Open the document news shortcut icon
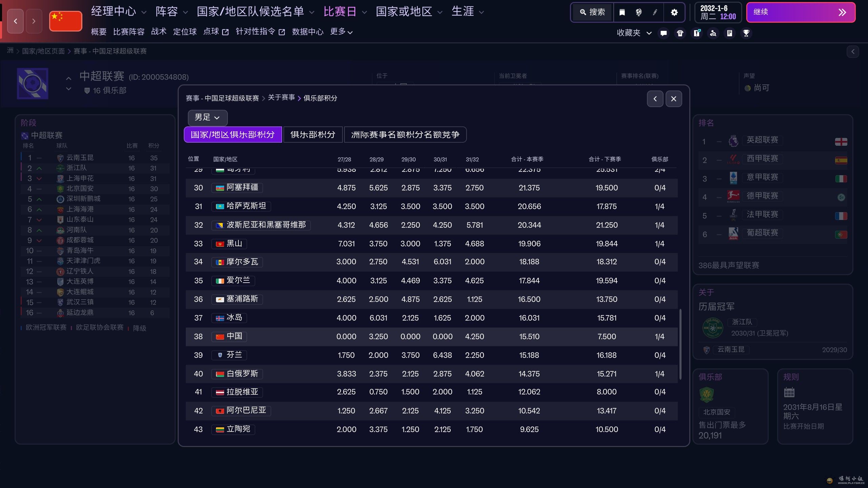Viewport: 868px width, 488px height. click(730, 33)
